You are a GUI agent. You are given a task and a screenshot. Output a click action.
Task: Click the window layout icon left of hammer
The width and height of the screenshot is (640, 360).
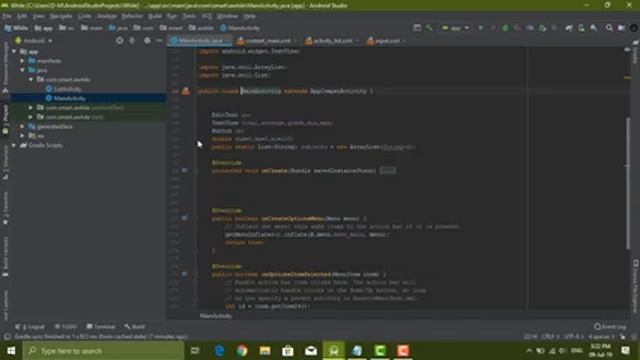pyautogui.click(x=417, y=28)
